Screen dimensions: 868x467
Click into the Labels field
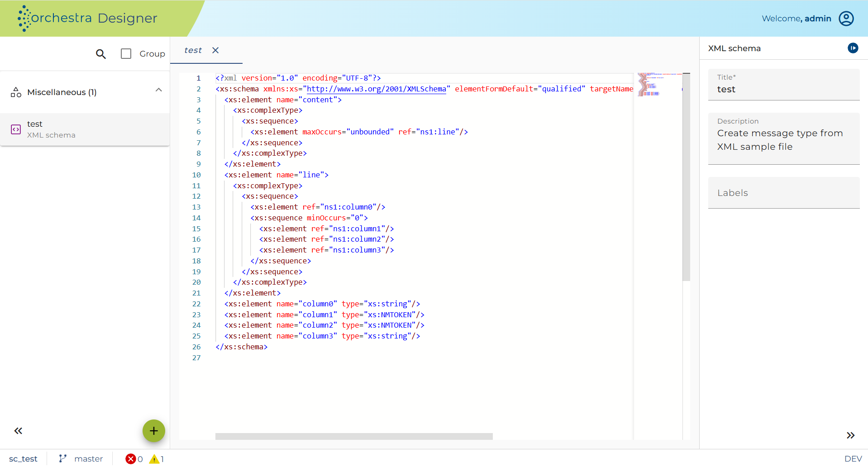pos(784,193)
